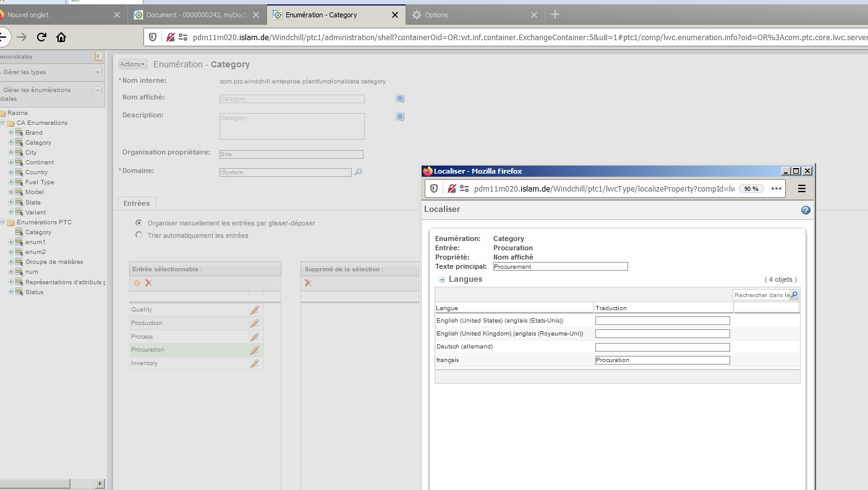The image size is (868, 490).
Task: Select Trier automatiquement les entrées option
Action: (x=138, y=235)
